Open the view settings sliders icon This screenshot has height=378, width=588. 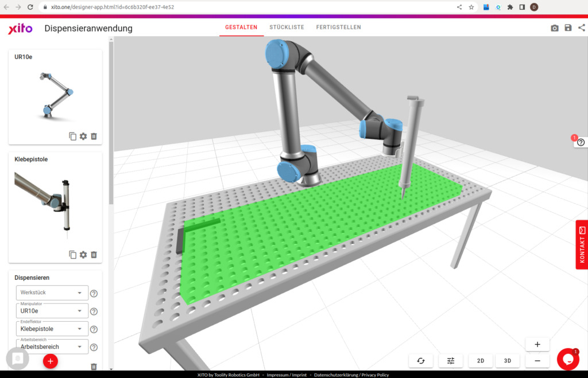[x=451, y=360]
